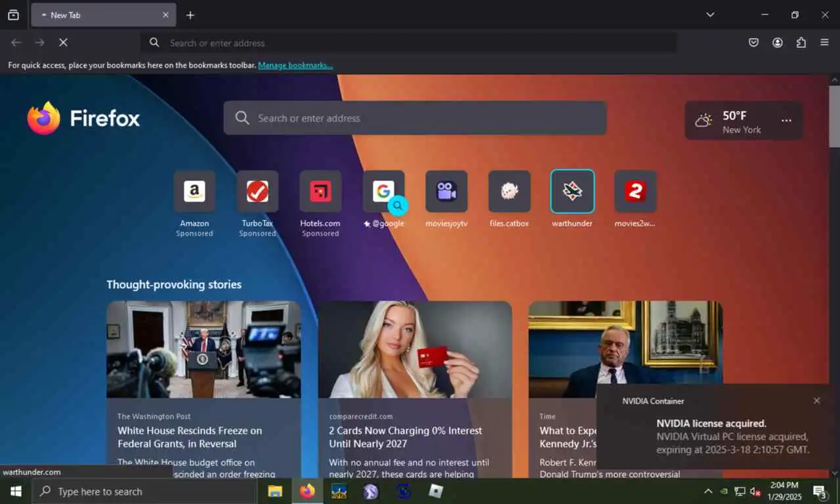The image size is (840, 504).
Task: Click the page vertical scrollbar thumb
Action: point(834,116)
